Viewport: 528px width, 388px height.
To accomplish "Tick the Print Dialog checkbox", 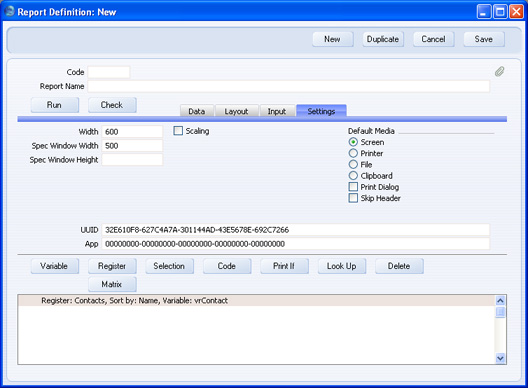I will 353,187.
